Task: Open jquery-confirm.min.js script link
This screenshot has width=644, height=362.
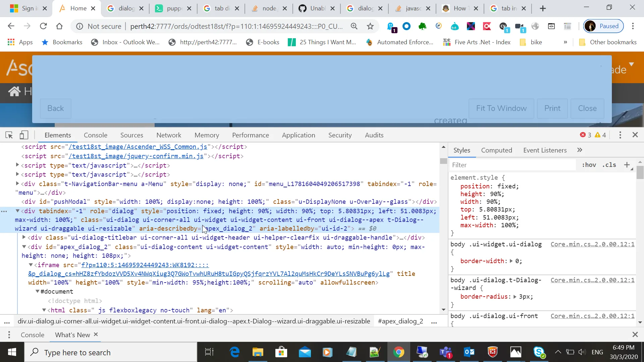Action: coord(136,156)
